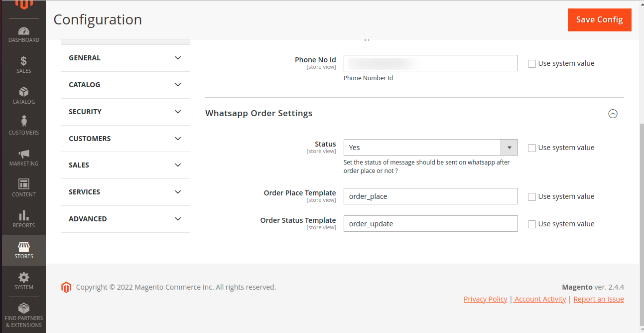644x333 pixels.
Task: Click the Phone No Id input field
Action: (430, 63)
